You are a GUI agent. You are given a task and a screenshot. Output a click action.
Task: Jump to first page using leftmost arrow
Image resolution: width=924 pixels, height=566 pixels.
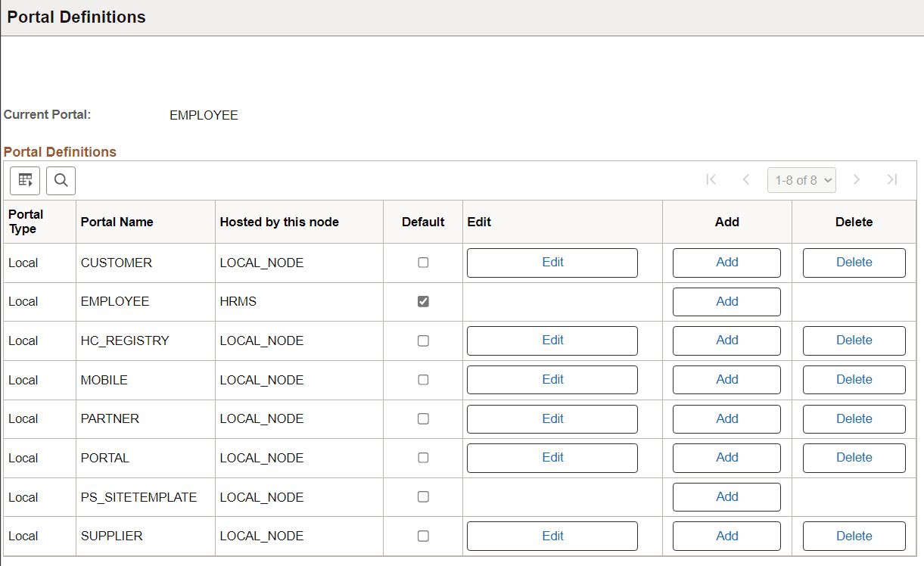711,179
